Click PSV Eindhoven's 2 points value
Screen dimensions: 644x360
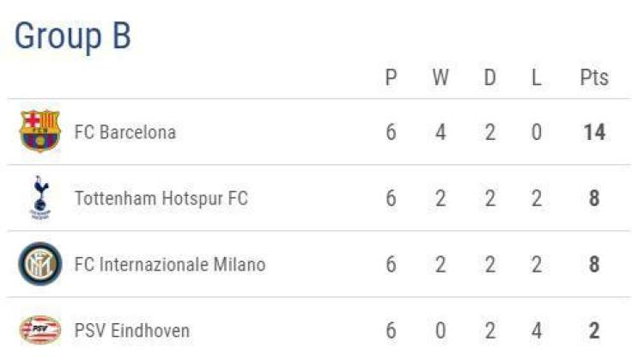594,331
